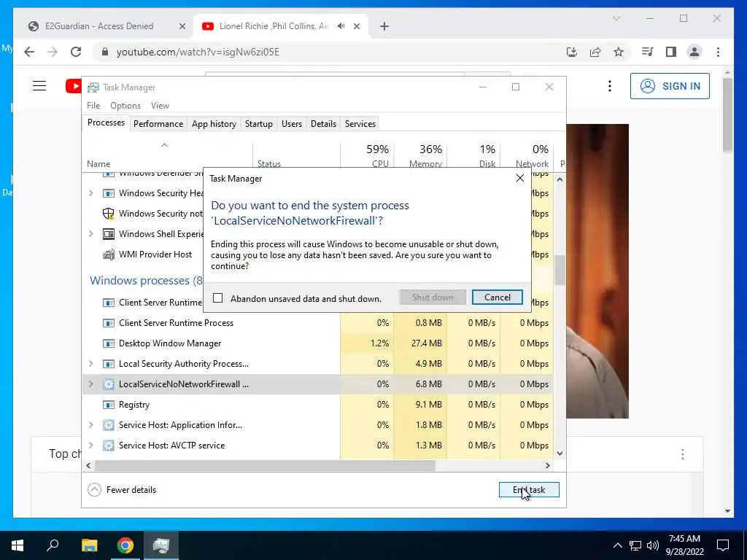
Task: Switch to the Details tab
Action: coord(323,124)
